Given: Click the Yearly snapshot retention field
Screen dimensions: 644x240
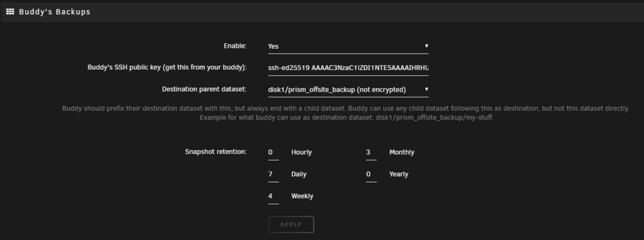Looking at the screenshot, I should [x=372, y=175].
